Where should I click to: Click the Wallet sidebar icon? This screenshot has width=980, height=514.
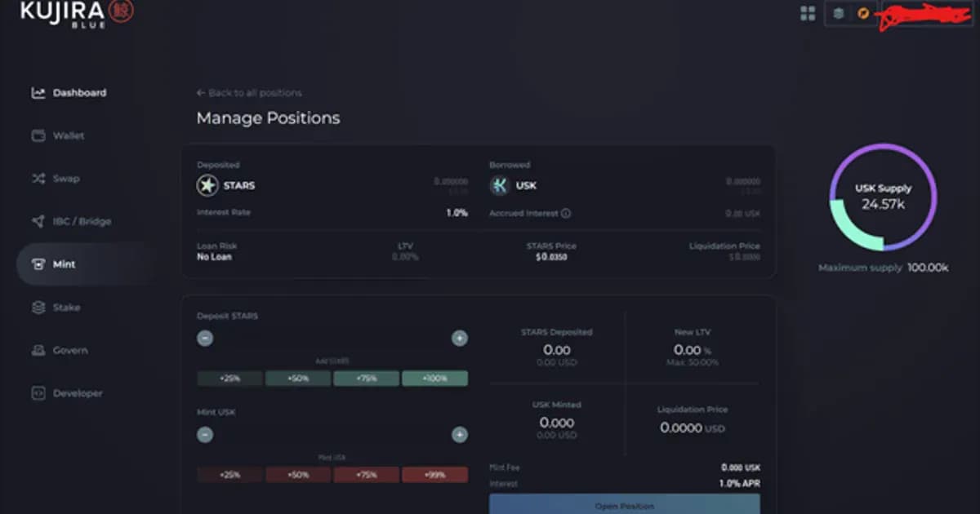[x=38, y=135]
